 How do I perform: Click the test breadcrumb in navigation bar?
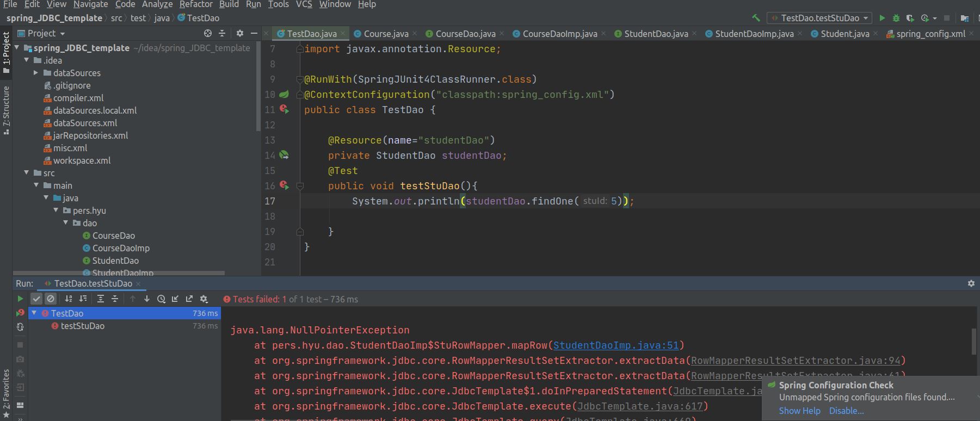pyautogui.click(x=138, y=18)
